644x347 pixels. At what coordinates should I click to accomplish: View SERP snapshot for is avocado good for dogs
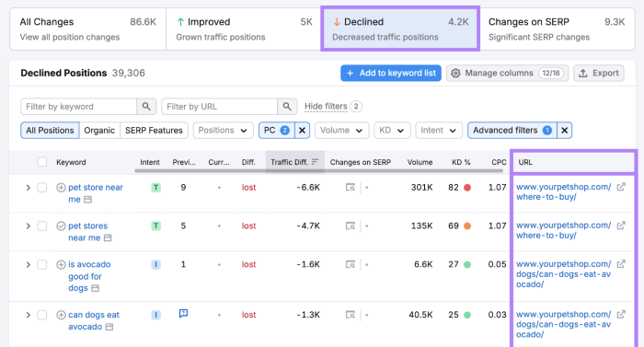(x=351, y=264)
